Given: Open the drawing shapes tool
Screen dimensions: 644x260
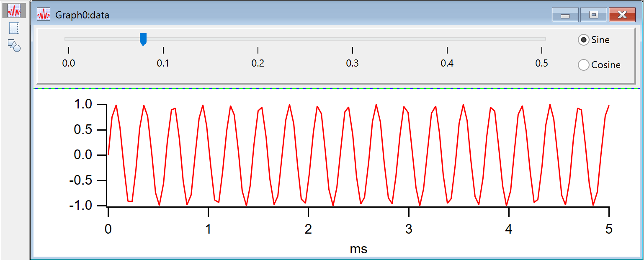Looking at the screenshot, I should (x=14, y=45).
